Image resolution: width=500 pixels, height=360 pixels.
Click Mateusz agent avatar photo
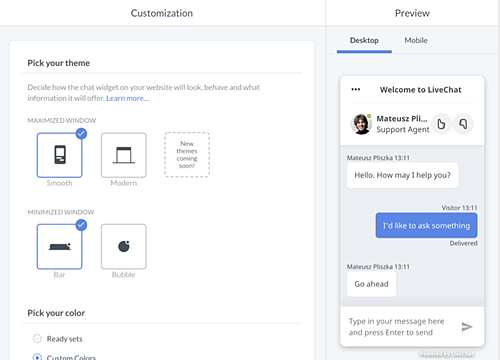[361, 124]
